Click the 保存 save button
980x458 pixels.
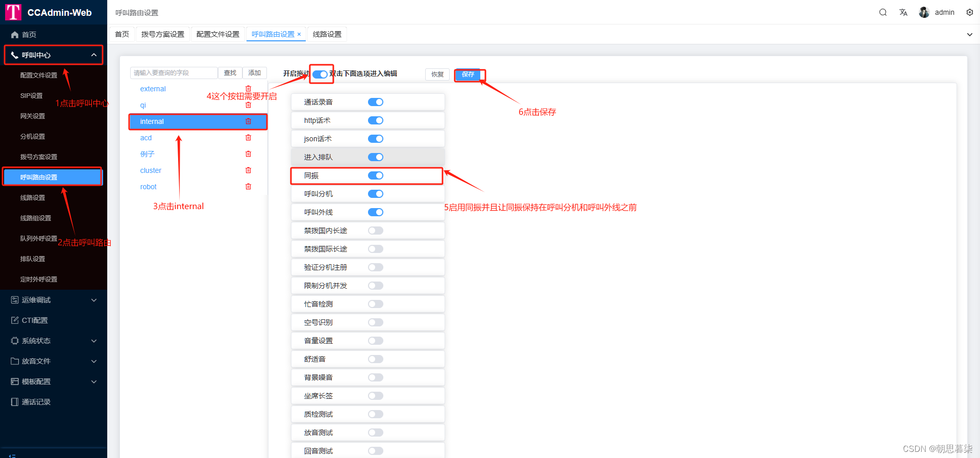pyautogui.click(x=468, y=74)
